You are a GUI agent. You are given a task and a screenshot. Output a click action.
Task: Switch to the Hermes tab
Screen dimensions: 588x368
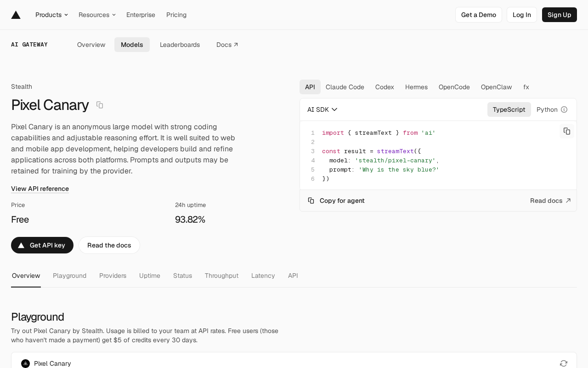[416, 87]
